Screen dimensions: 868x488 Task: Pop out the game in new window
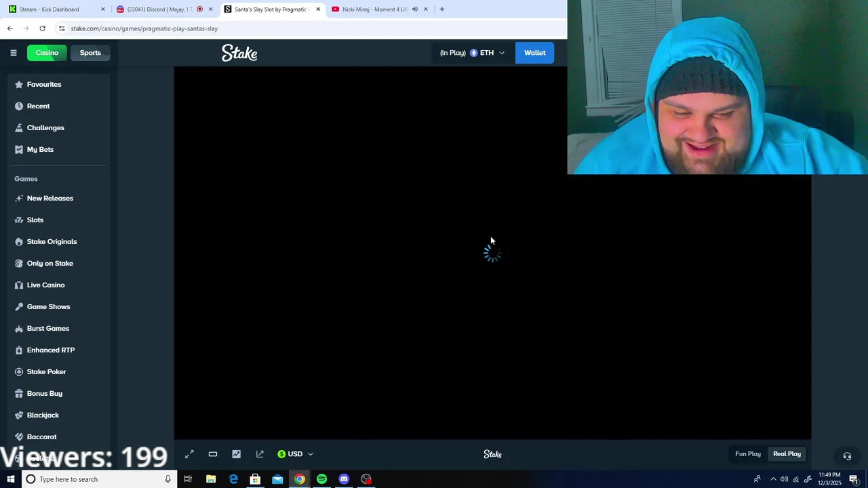point(260,454)
